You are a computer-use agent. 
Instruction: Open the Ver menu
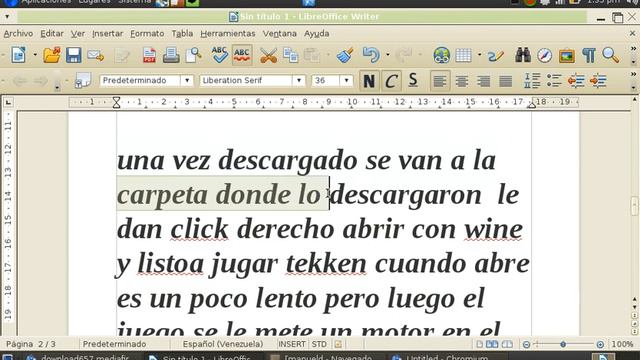point(78,33)
